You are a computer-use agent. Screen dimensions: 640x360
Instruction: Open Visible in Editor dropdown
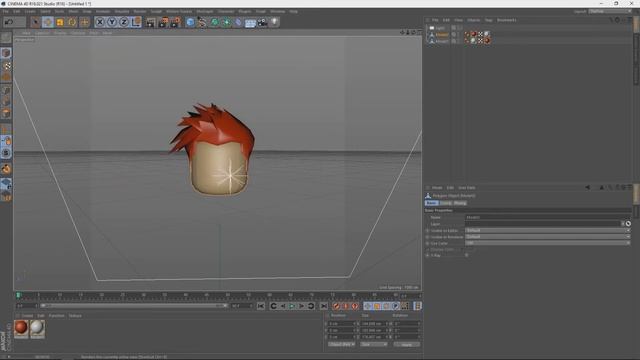[548, 230]
